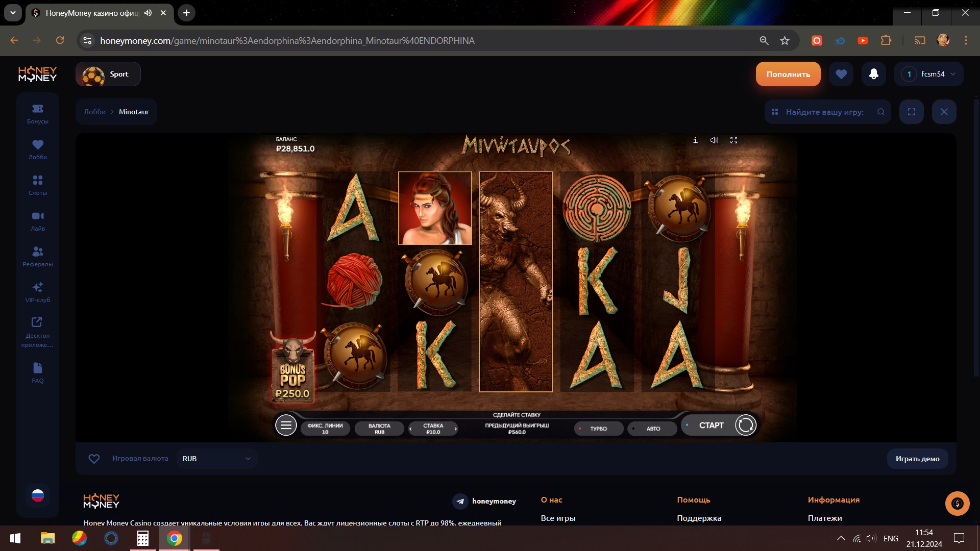The height and width of the screenshot is (551, 980).
Task: Decrease the bet with left arrow
Action: (410, 429)
